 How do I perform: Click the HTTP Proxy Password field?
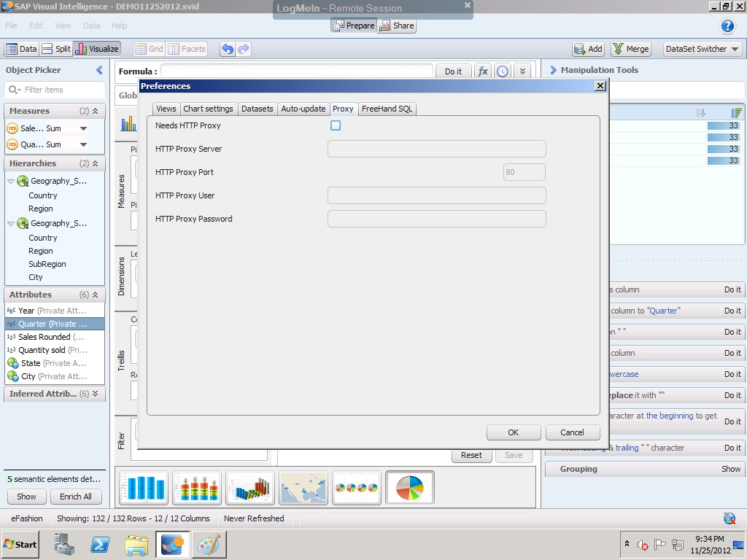tap(436, 219)
